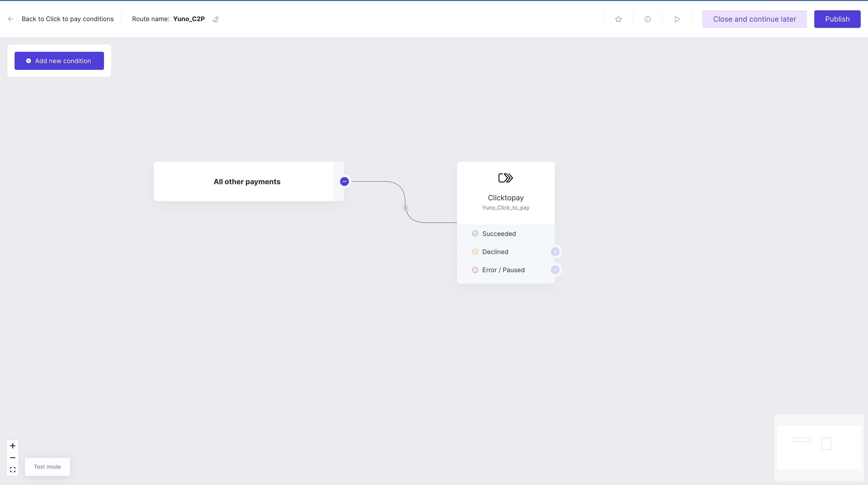868x485 pixels.
Task: Click Add new condition button
Action: point(59,61)
